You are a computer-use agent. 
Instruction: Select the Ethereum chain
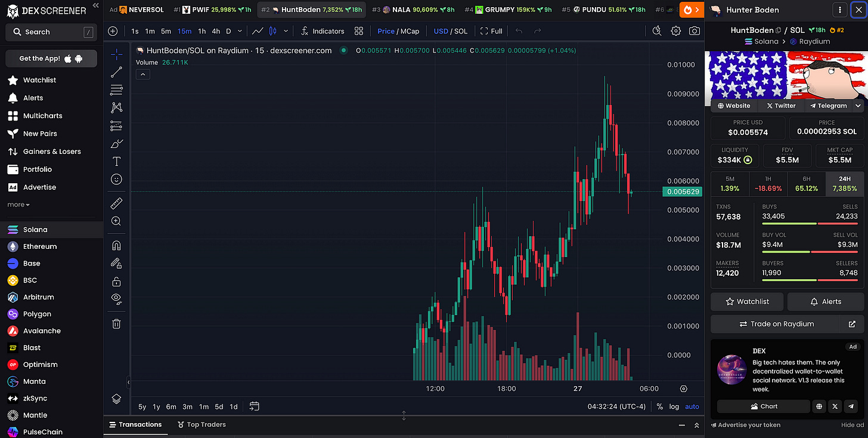click(x=40, y=246)
